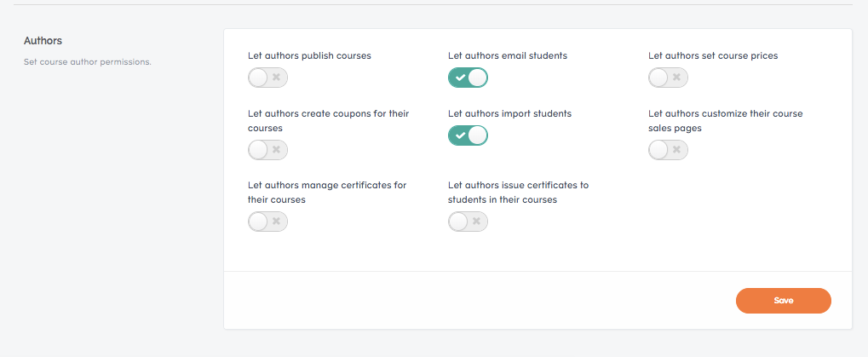Enable authors issue certificates to students
Viewport: 868px width, 357px height.
click(x=468, y=222)
